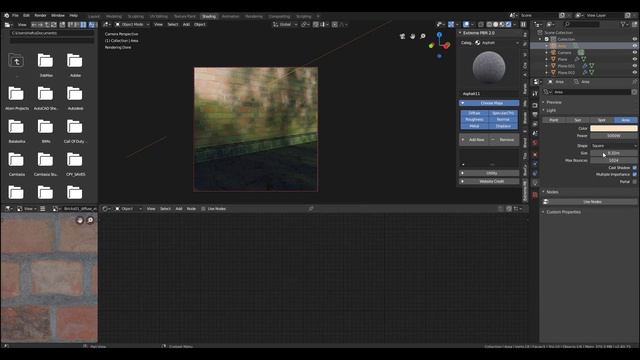The width and height of the screenshot is (640, 360).
Task: Collapse the Choose Maps section
Action: (489, 103)
